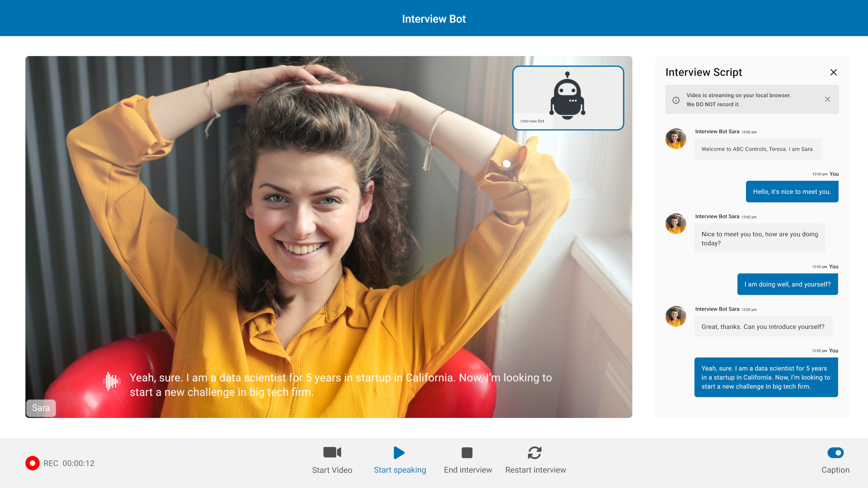Click the caption subtitle text on video
The height and width of the screenshot is (488, 868).
tap(341, 385)
